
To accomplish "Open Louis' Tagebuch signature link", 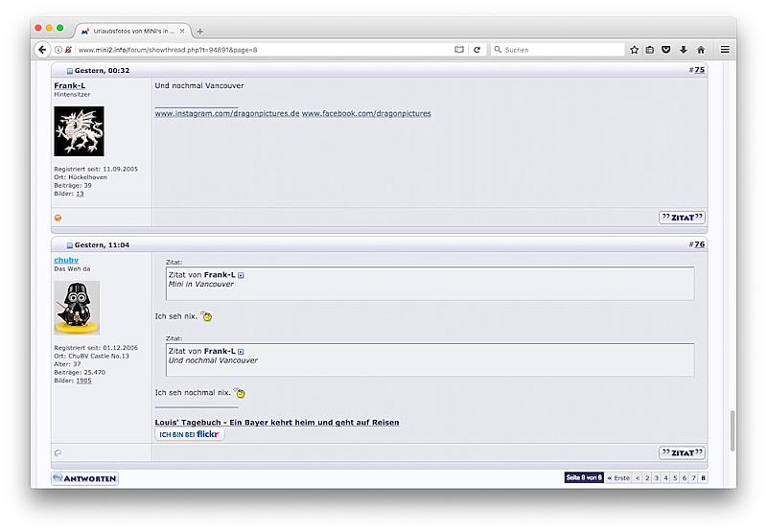I will point(277,422).
